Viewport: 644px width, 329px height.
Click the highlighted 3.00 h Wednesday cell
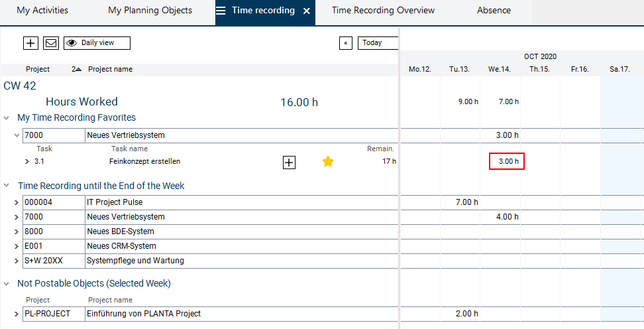(507, 161)
